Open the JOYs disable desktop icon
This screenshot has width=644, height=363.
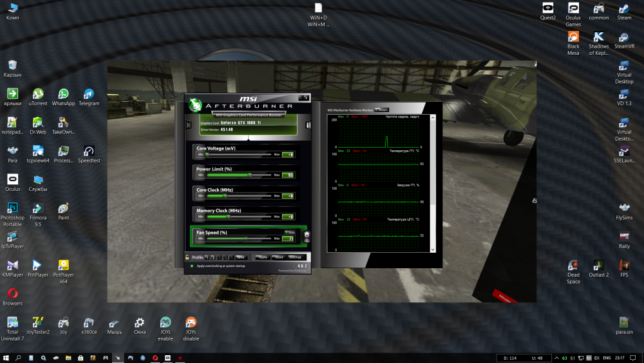pos(191,329)
